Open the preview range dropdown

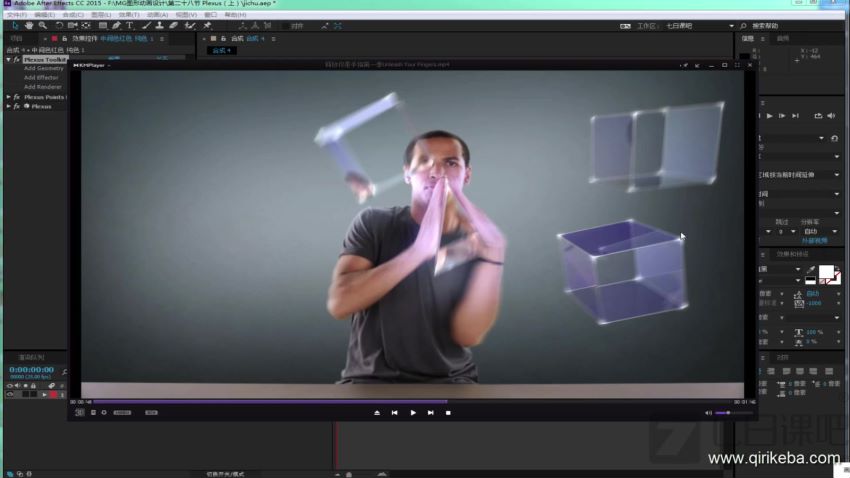837,175
